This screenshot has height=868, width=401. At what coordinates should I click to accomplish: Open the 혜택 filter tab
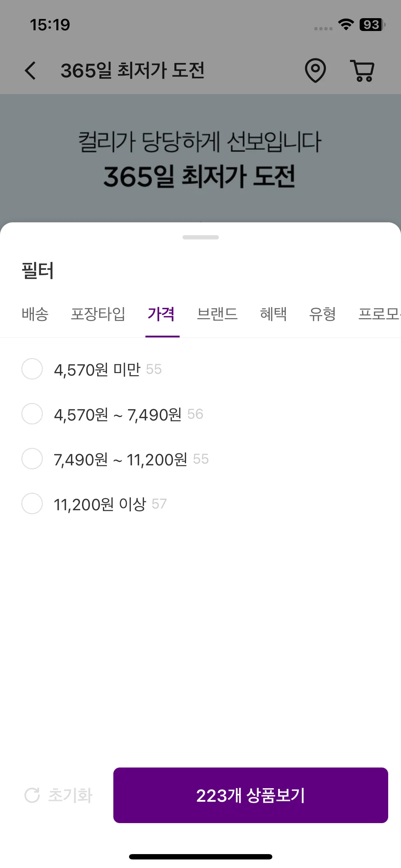click(x=273, y=314)
